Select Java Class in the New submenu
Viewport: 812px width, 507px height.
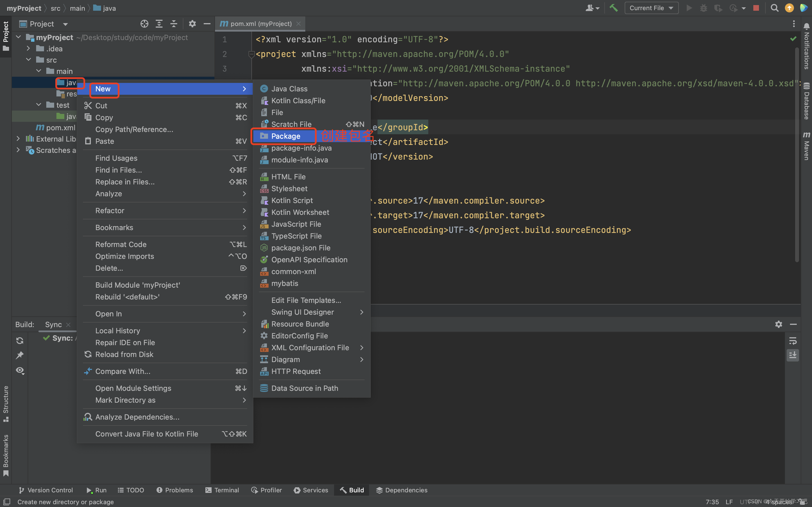(x=311, y=89)
